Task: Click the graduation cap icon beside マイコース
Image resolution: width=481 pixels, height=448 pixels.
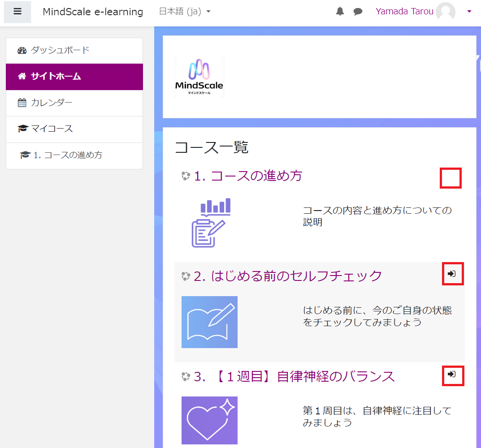Action: [23, 129]
